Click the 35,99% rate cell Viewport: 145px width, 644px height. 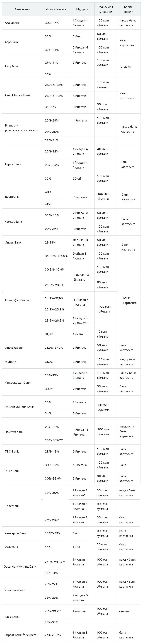[56, 107]
